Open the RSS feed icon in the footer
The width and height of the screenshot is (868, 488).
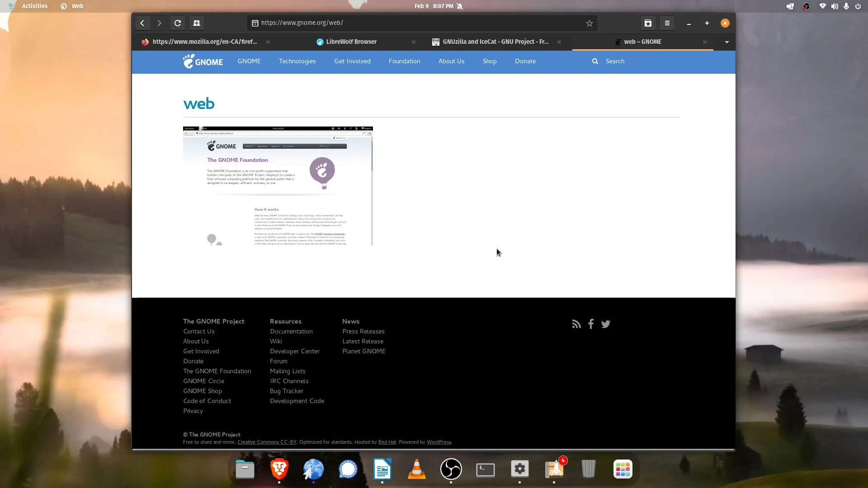pyautogui.click(x=576, y=324)
